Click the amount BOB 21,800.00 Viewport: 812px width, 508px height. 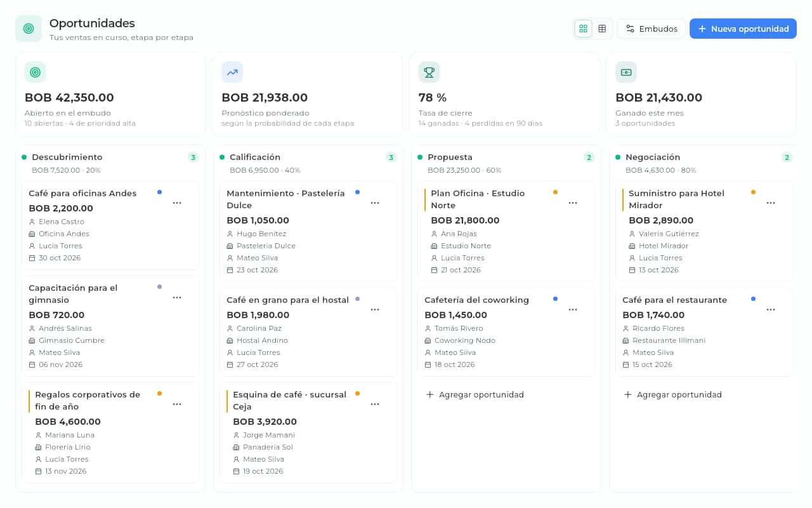[x=465, y=220]
